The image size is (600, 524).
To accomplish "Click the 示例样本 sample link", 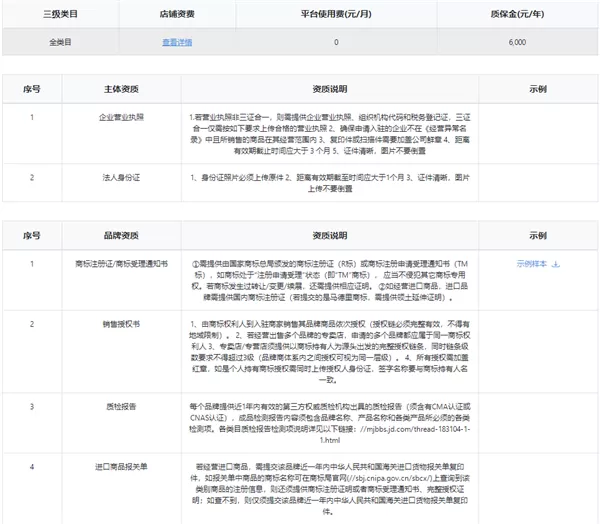I will click(x=532, y=264).
